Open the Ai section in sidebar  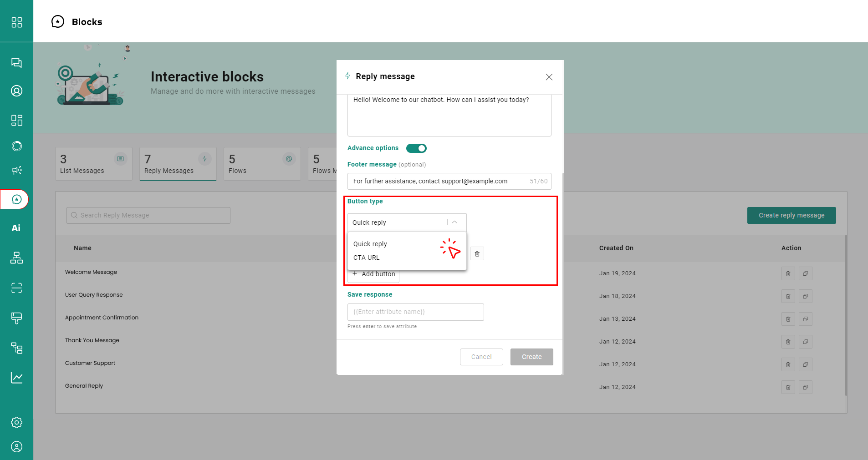click(16, 228)
